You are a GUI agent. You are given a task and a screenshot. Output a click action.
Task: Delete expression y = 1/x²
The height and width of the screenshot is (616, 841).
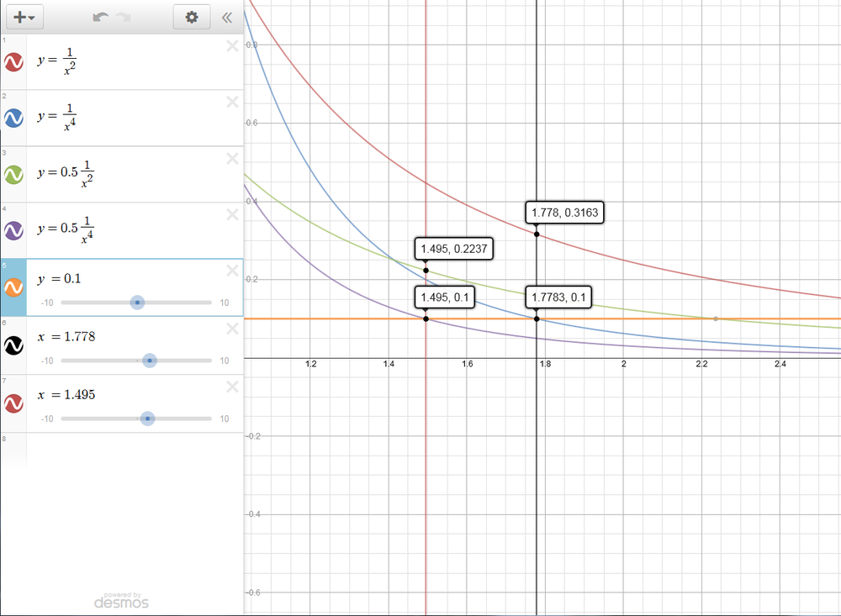click(x=232, y=46)
